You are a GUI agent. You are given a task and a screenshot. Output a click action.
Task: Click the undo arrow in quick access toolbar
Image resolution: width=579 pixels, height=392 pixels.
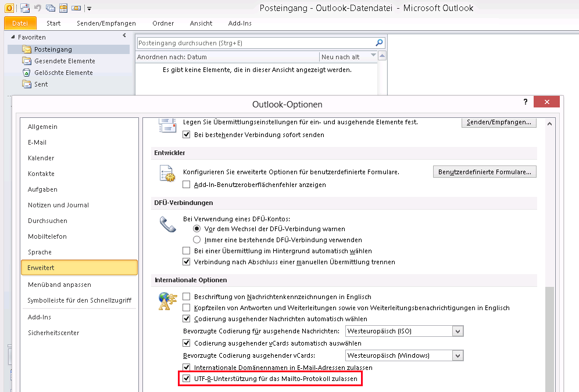click(x=38, y=8)
